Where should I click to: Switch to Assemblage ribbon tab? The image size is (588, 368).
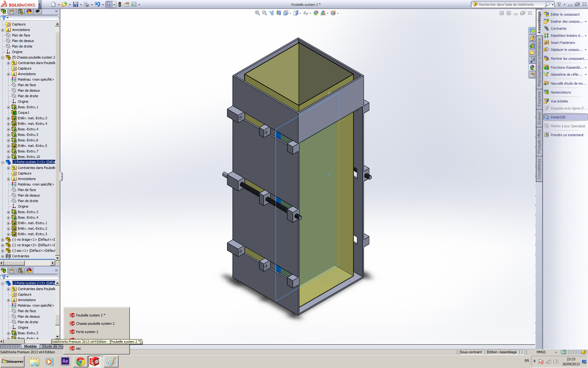539,22
